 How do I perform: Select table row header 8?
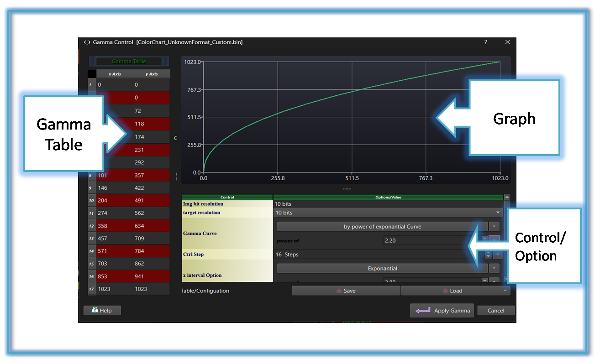click(92, 175)
